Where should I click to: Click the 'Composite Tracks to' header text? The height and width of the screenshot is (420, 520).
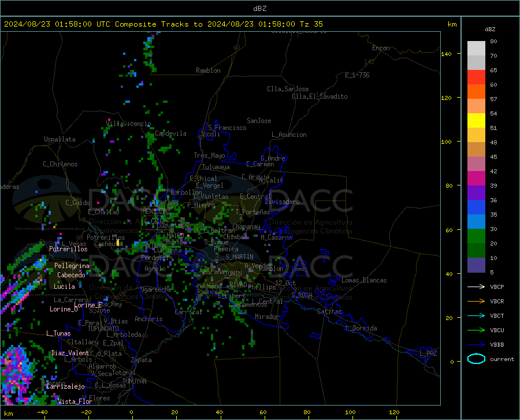(x=159, y=24)
